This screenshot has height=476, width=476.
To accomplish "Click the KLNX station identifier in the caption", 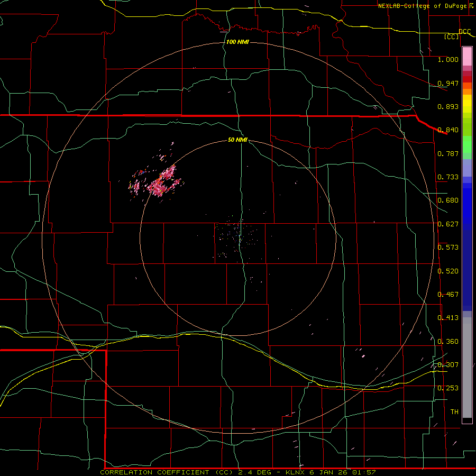I will [x=295, y=472].
